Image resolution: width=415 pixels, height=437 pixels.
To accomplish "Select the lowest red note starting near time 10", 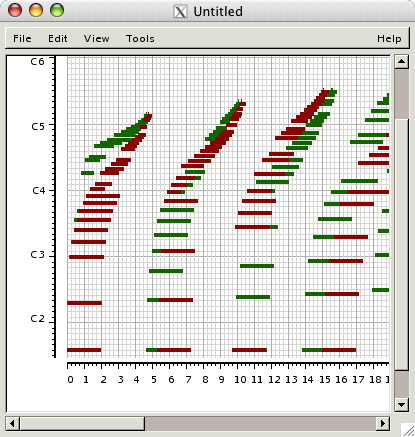I will point(249,350).
